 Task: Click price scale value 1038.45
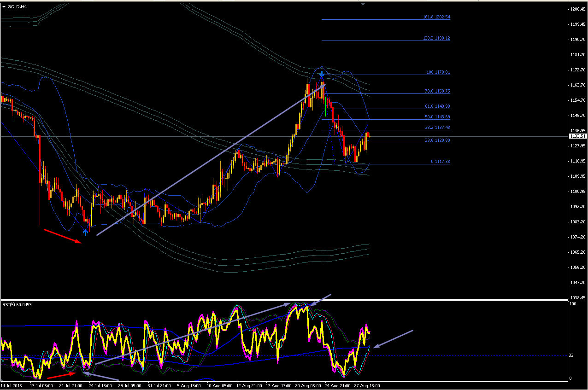[x=577, y=298]
